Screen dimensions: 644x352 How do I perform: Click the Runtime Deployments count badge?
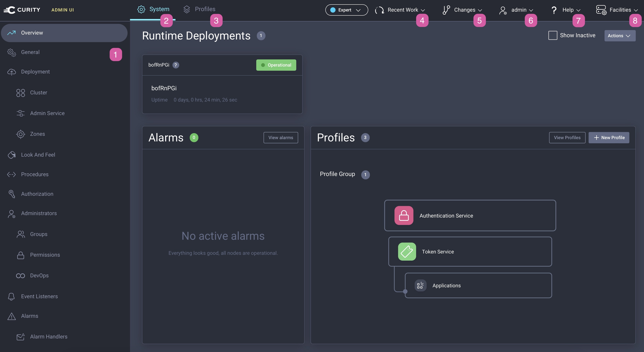pyautogui.click(x=261, y=36)
